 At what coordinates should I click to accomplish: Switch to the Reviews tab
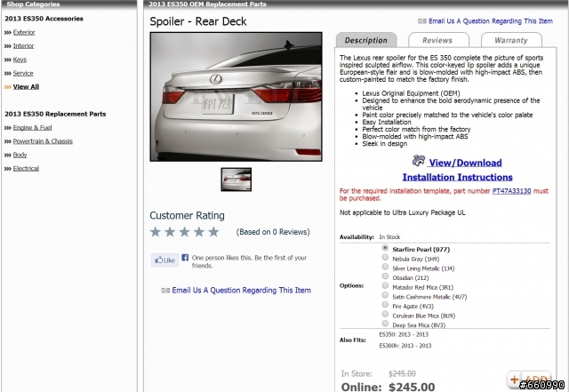click(x=438, y=40)
